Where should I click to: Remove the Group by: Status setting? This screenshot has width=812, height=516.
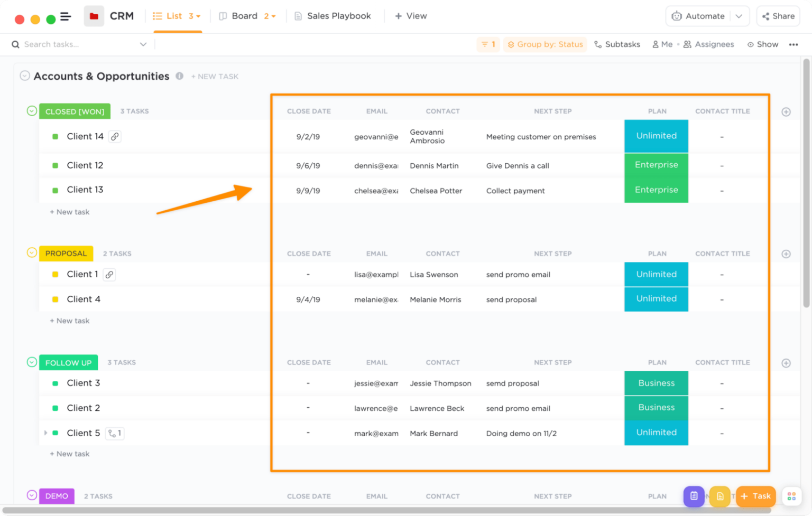545,44
